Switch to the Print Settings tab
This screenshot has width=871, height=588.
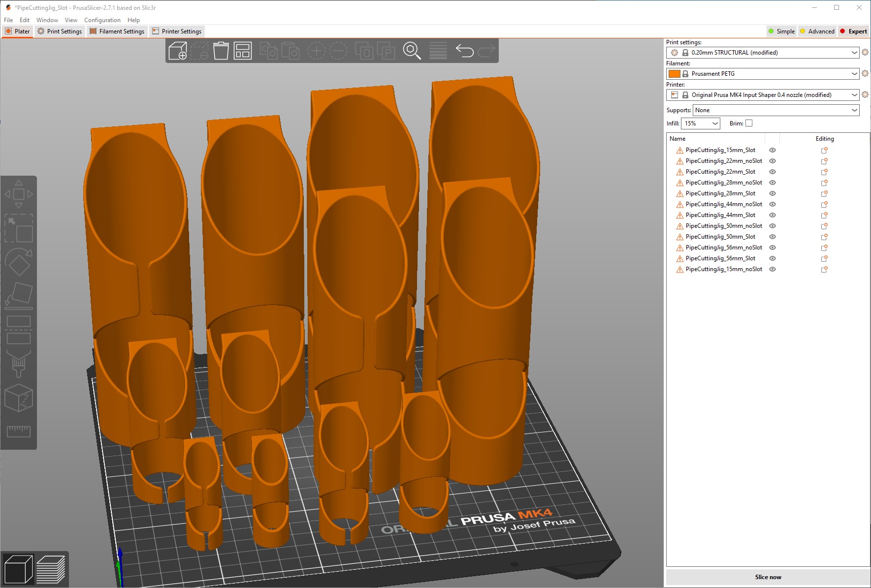click(x=60, y=31)
